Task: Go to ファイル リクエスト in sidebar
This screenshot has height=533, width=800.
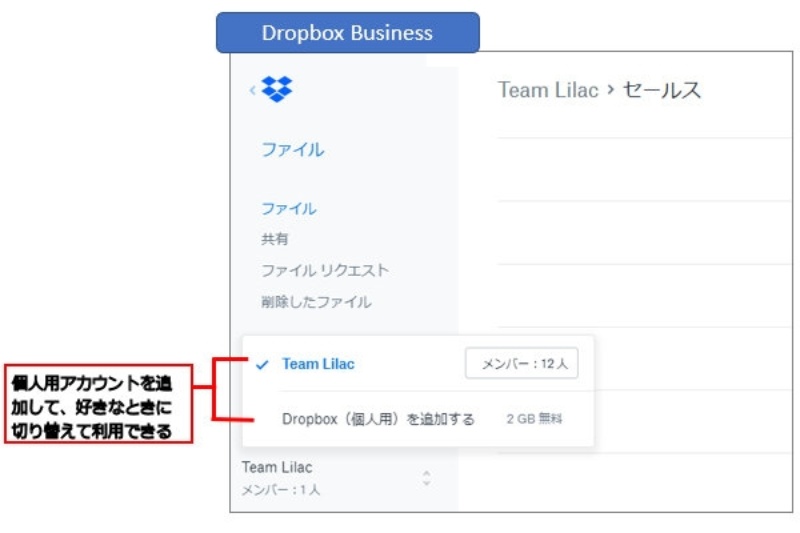Action: (x=325, y=271)
